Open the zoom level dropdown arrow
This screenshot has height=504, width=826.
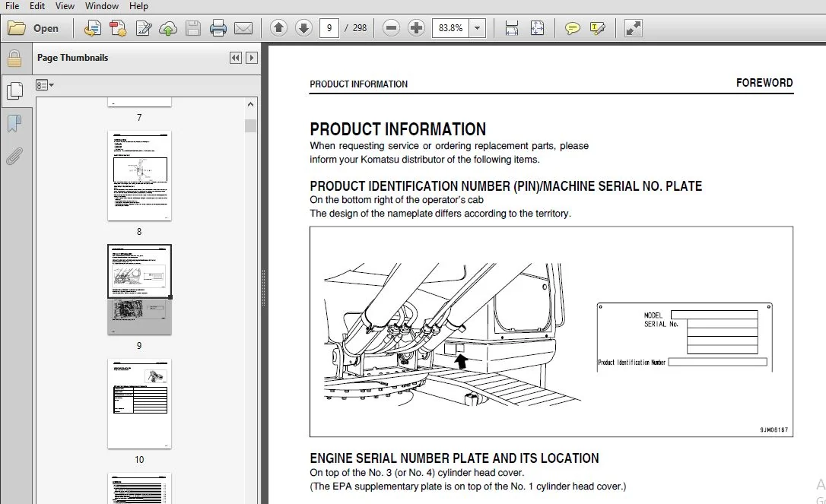[477, 28]
